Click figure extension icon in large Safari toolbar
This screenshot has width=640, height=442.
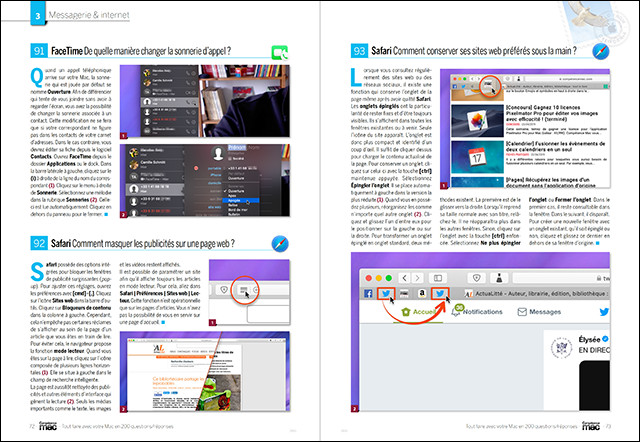click(x=499, y=278)
